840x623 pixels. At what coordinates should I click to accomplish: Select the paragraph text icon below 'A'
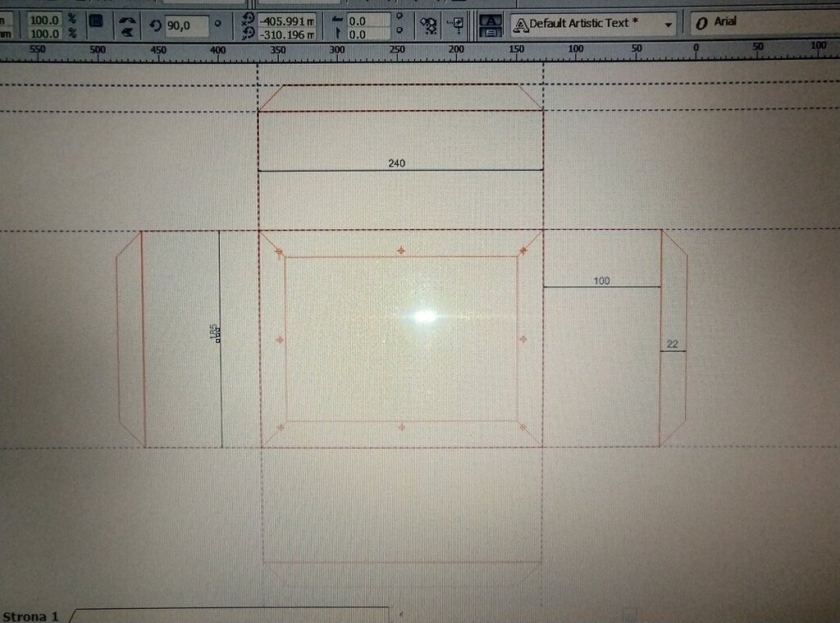490,32
